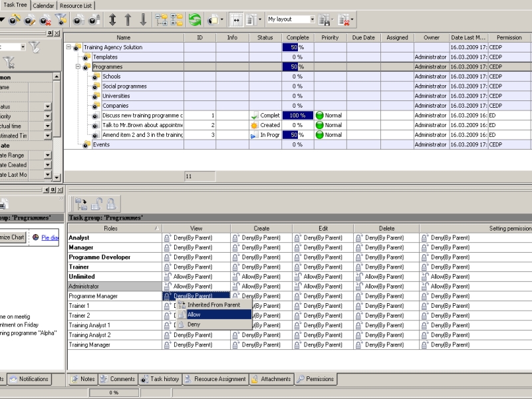Open the Notes tab
Screen dimensions: 532x399
pos(83,379)
